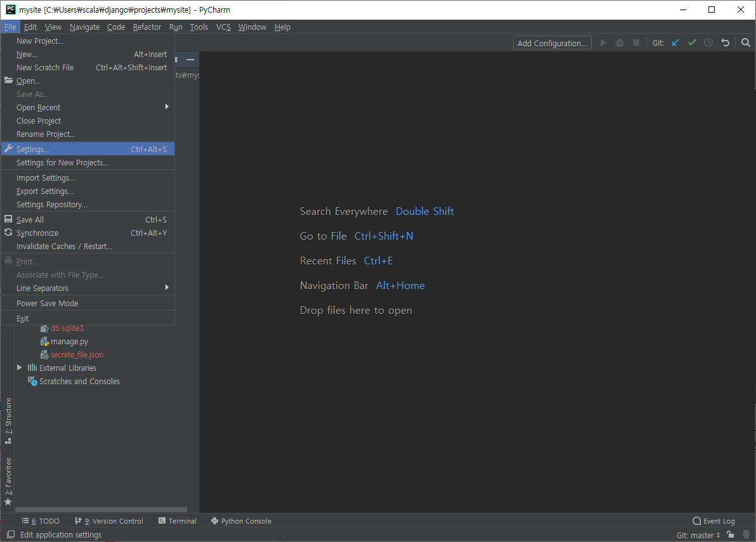Select Open... in File menu
Viewport: 756px width, 542px height.
(x=88, y=81)
